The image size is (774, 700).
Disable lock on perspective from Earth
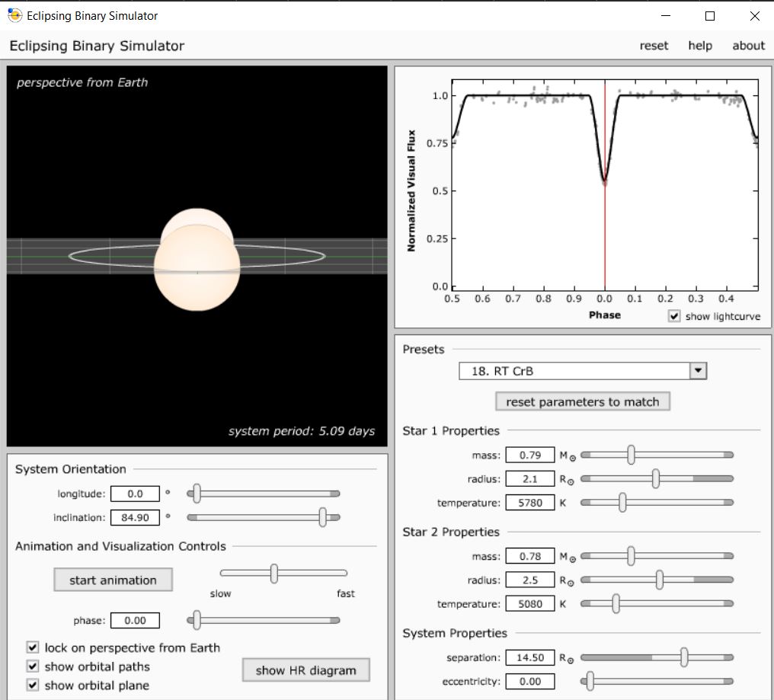33,647
